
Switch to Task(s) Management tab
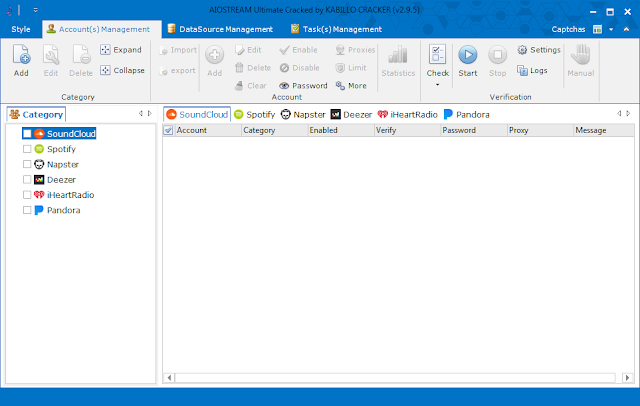[x=336, y=29]
